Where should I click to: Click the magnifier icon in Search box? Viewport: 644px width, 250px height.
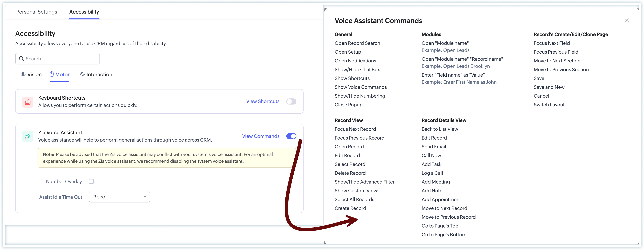[21, 59]
